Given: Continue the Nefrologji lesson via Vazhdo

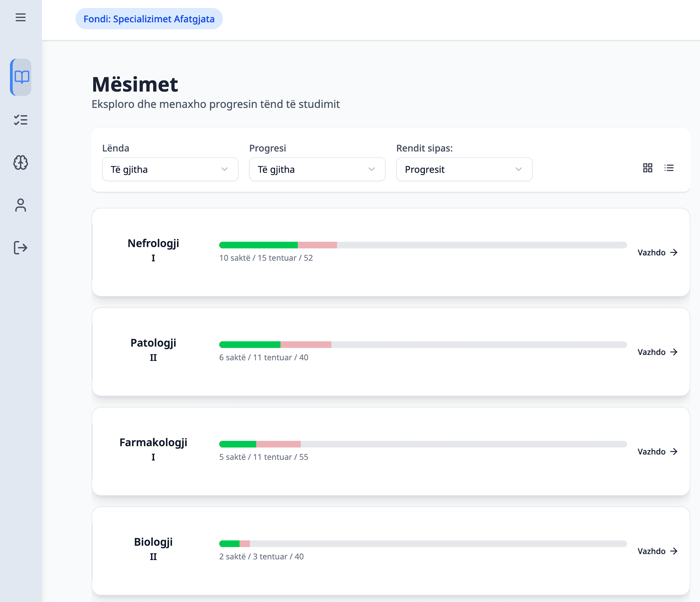Looking at the screenshot, I should tap(657, 252).
